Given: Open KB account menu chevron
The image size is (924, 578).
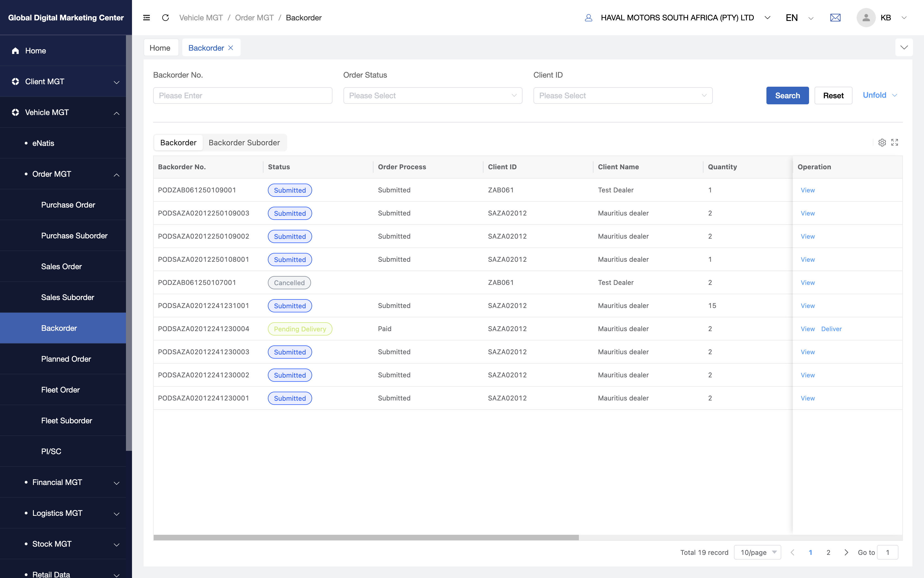Looking at the screenshot, I should (x=904, y=18).
